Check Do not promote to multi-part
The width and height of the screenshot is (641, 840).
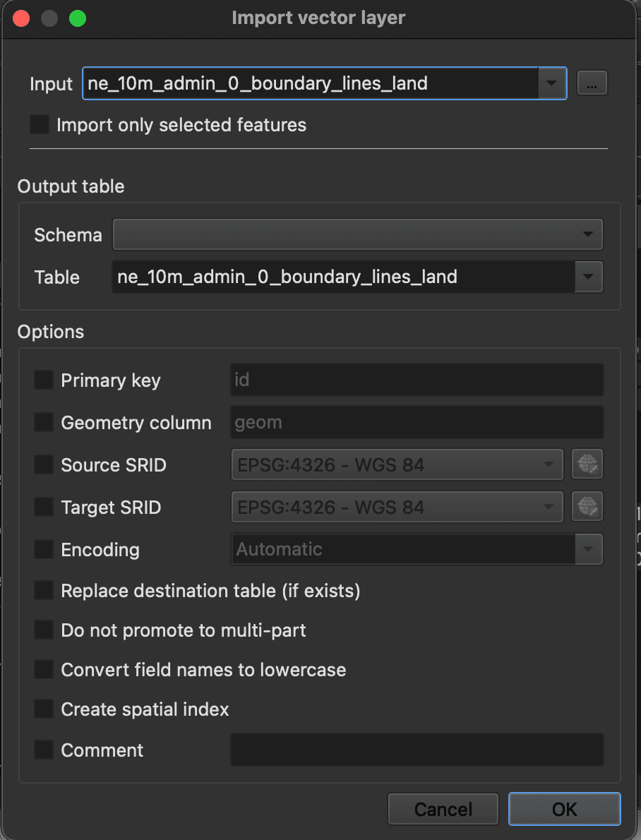tap(42, 630)
